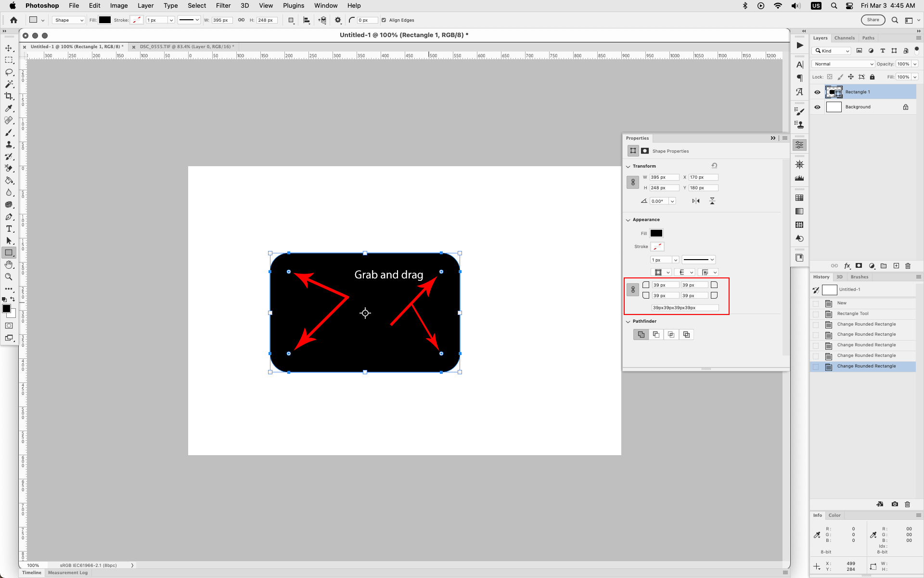Select the Horizontal Type tool
This screenshot has height=578, width=924.
(x=9, y=229)
